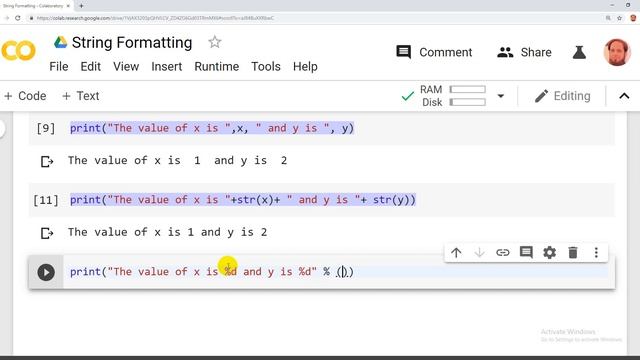Open a new browser tab
Viewport: 640px width, 360px height.
click(x=81, y=6)
